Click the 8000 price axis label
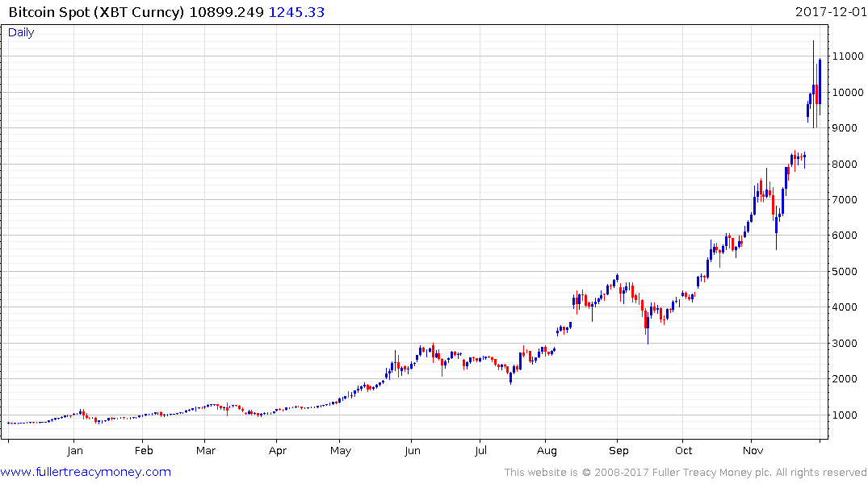The height and width of the screenshot is (484, 868). pyautogui.click(x=845, y=165)
